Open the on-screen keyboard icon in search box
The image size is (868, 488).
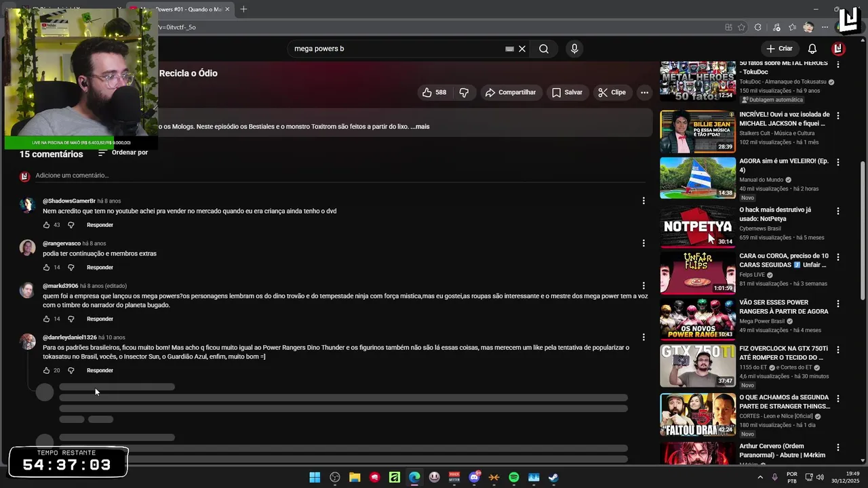[509, 49]
